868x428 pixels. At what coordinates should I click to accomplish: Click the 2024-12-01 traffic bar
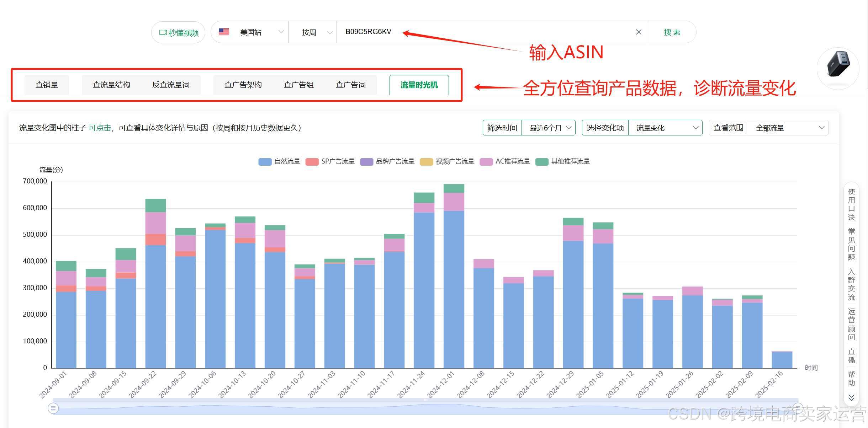point(454,284)
